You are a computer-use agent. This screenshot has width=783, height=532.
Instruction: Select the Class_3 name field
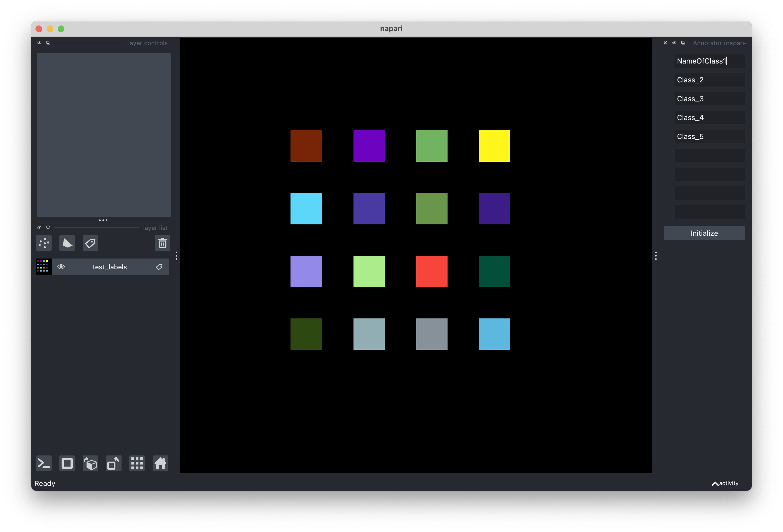709,99
